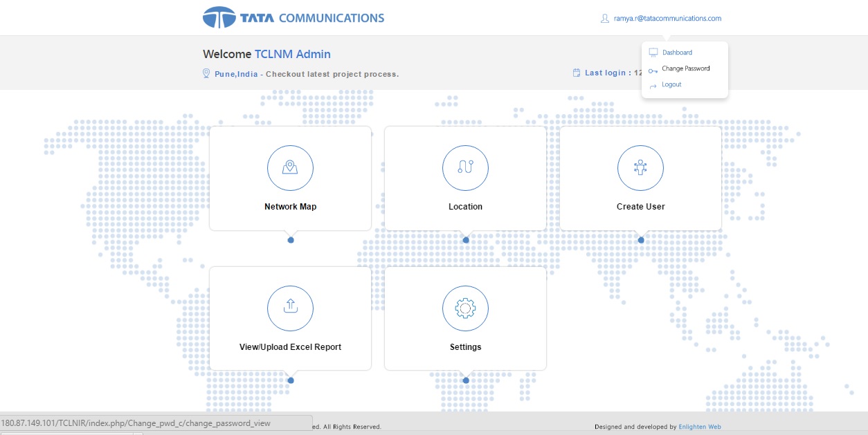Click the blue dot below Location card
868x435 pixels.
click(x=466, y=240)
